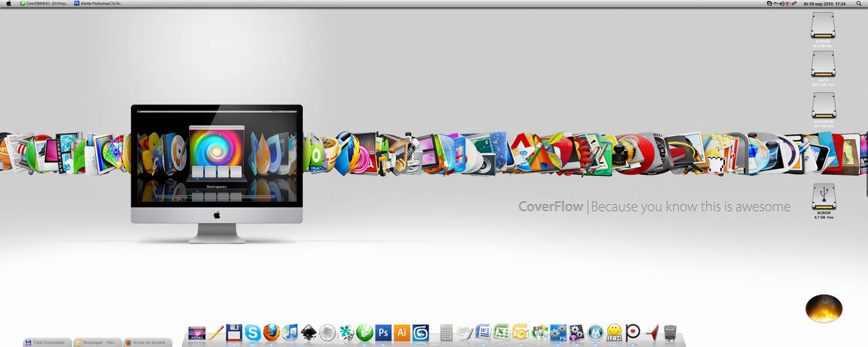Viewport: 868px width, 347px height.
Task: Open the red record-dot dock icon
Action: (x=633, y=332)
